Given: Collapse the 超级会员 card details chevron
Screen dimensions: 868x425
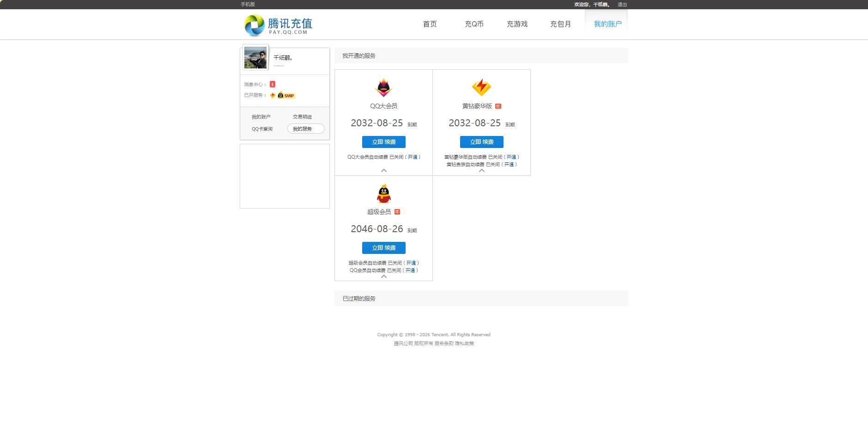Looking at the screenshot, I should click(x=383, y=277).
